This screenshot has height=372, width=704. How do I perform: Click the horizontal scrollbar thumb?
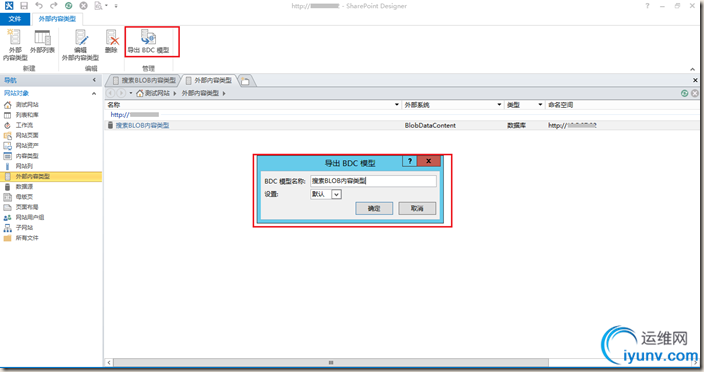[331, 362]
